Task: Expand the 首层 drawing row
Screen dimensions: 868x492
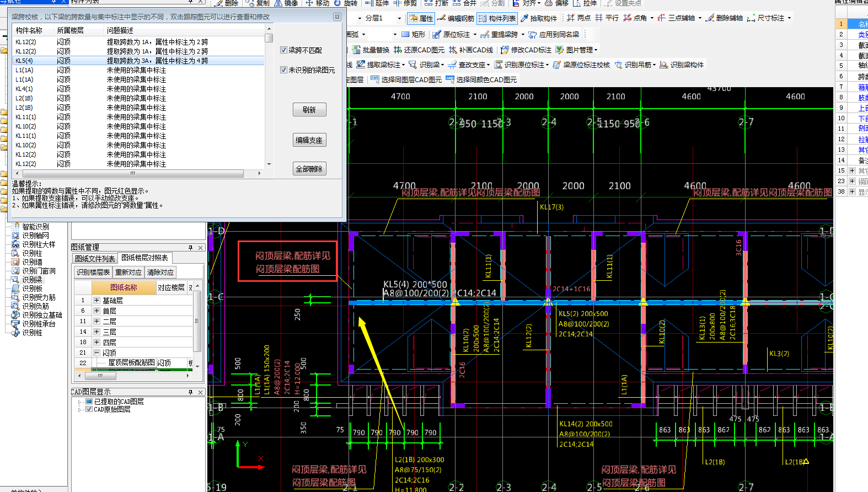Action: pos(97,311)
